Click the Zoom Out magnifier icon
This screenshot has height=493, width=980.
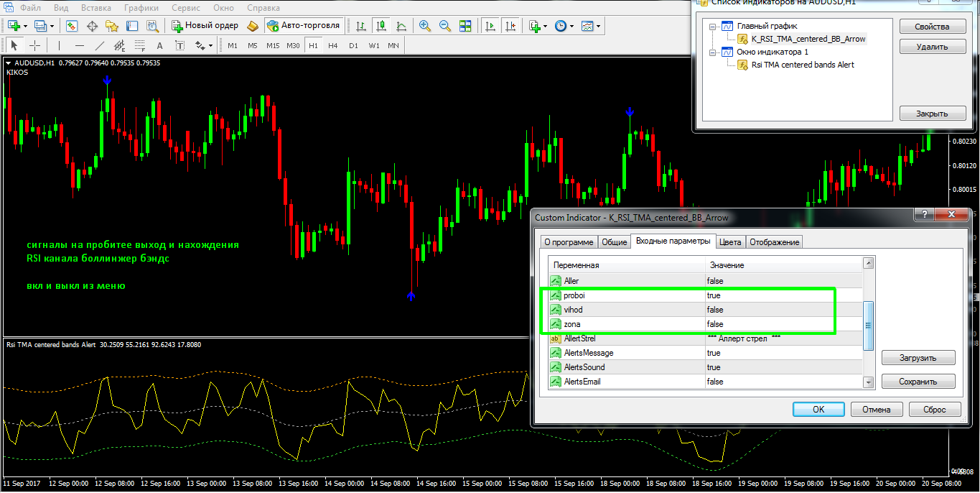point(445,26)
